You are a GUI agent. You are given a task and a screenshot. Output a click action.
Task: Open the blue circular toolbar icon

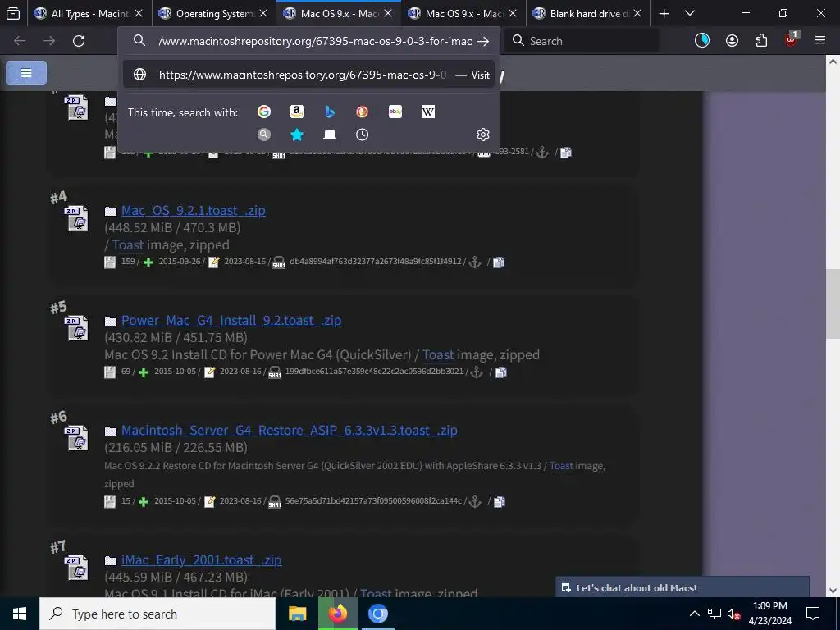(702, 40)
